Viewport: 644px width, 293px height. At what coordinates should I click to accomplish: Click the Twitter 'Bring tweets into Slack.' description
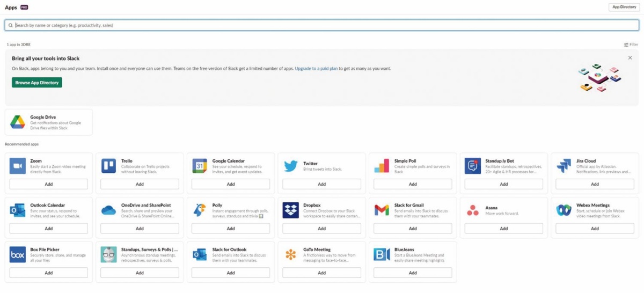(x=323, y=169)
